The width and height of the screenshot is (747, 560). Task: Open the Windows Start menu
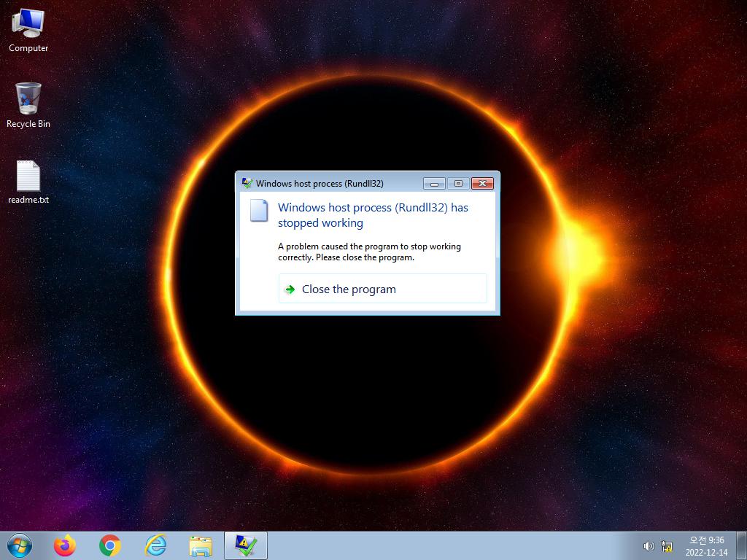click(x=20, y=545)
